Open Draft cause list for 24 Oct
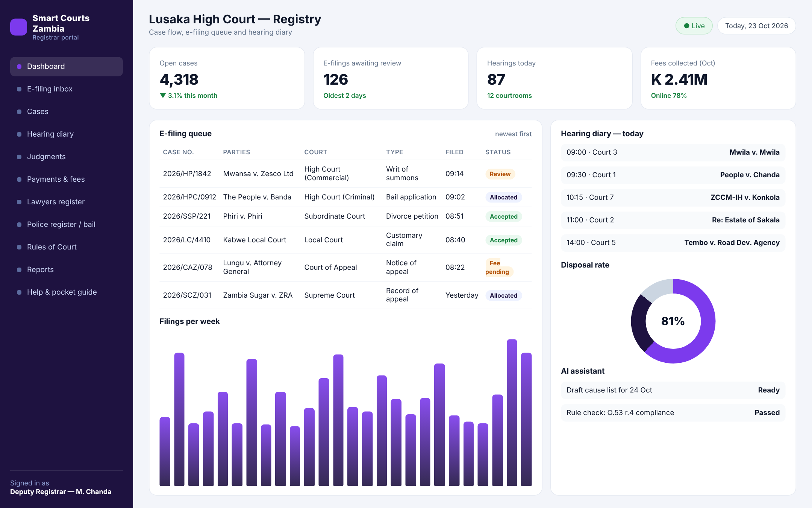 [x=673, y=390]
